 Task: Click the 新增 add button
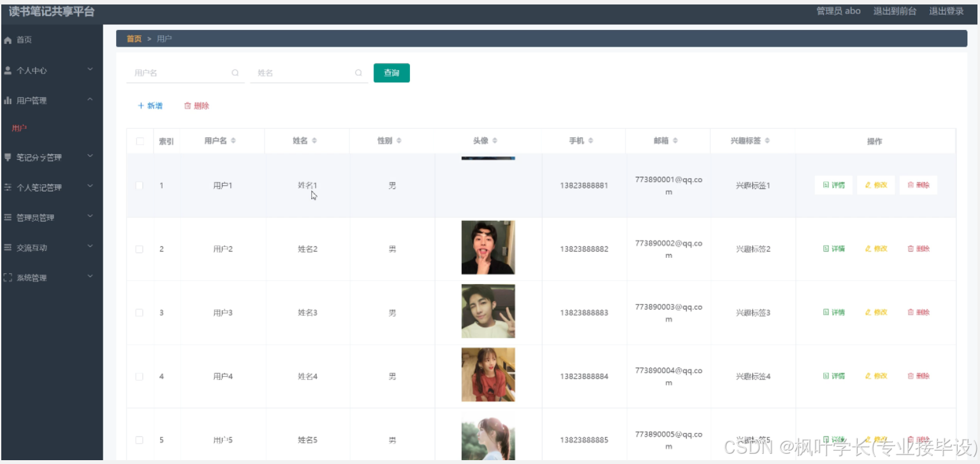pos(150,106)
